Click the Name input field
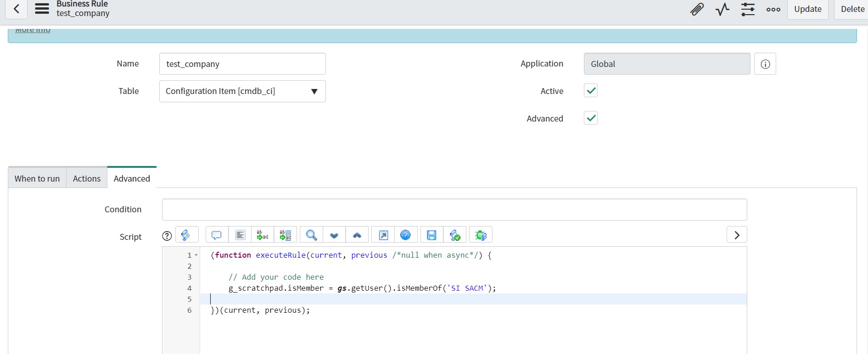The width and height of the screenshot is (868, 354). point(242,64)
